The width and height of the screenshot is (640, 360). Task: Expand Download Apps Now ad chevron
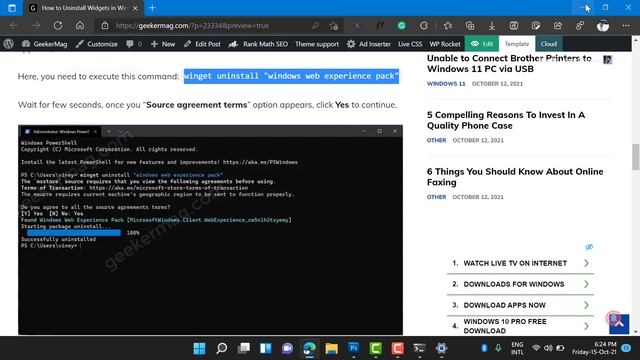tap(586, 305)
